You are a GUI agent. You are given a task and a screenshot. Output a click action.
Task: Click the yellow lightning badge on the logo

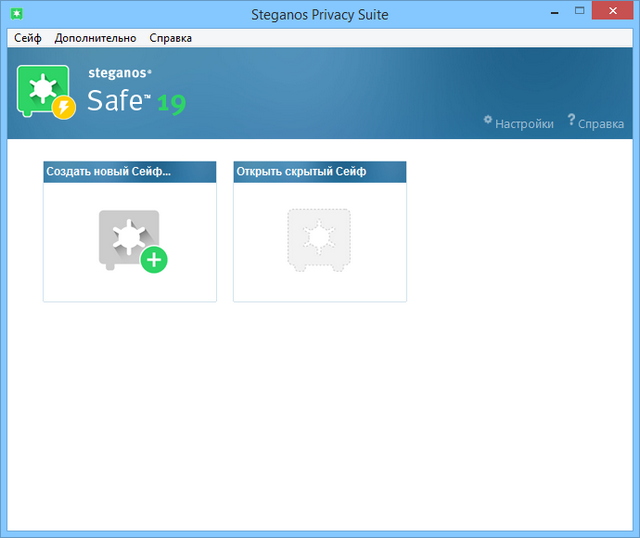point(65,107)
